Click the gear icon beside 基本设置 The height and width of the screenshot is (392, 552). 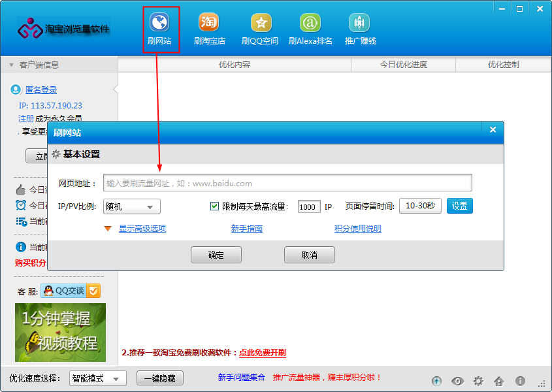[56, 154]
